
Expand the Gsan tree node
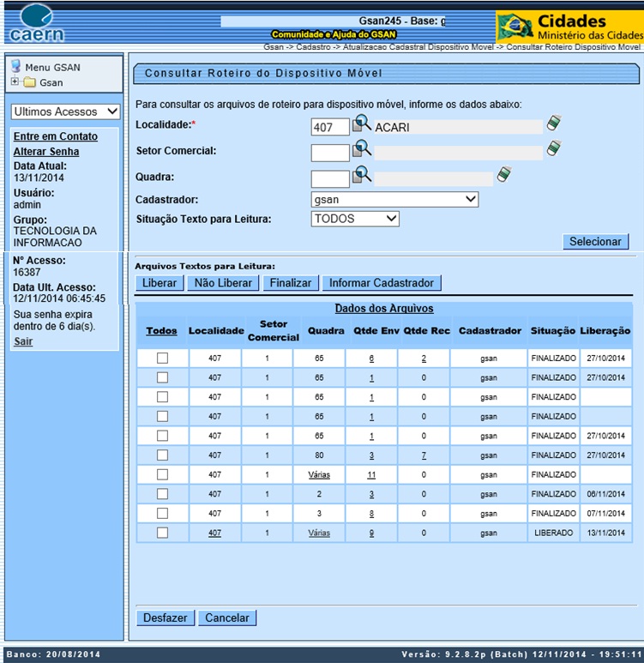pyautogui.click(x=15, y=82)
